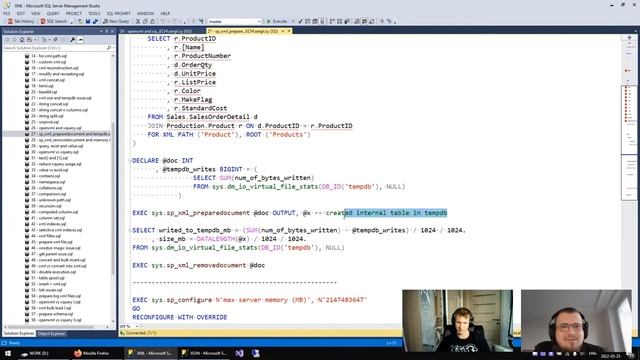Click Solution Explorer home icon
This screenshot has width=640, height=360.
coord(22,40)
